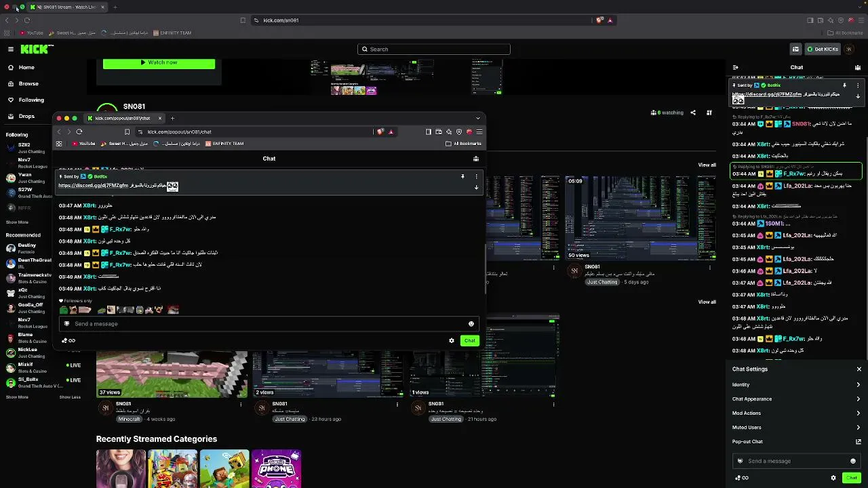The height and width of the screenshot is (488, 868).
Task: Open emoji picker in main chat message box
Action: pyautogui.click(x=853, y=461)
